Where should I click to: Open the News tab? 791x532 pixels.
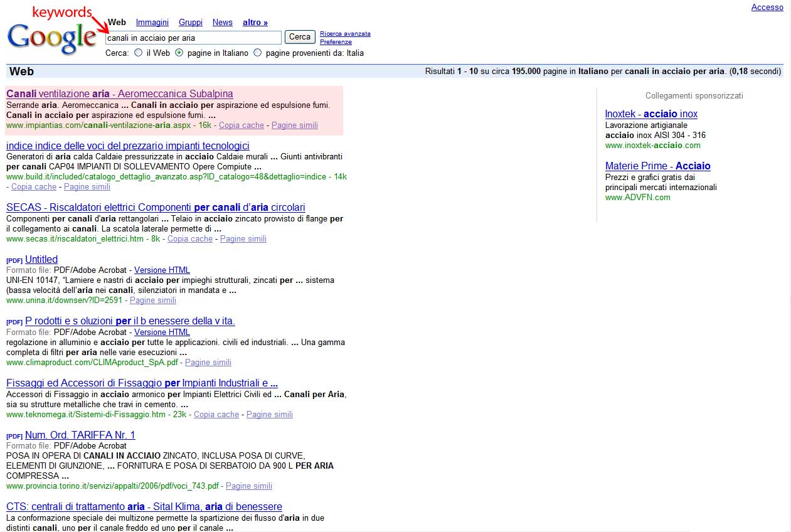(222, 23)
